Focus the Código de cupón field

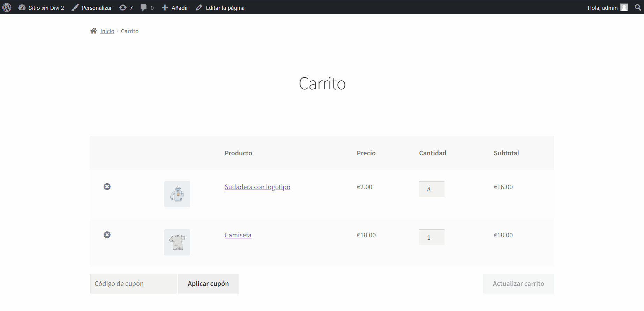pos(133,284)
